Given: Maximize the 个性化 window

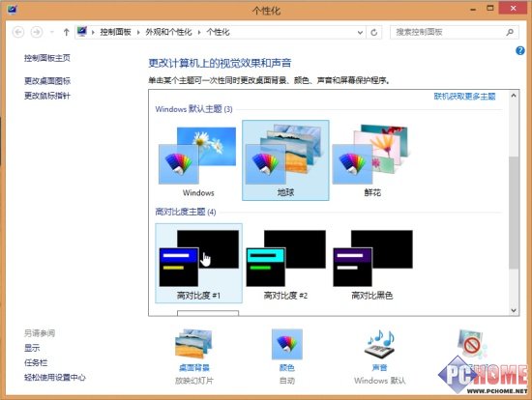Looking at the screenshot, I should pos(490,9).
